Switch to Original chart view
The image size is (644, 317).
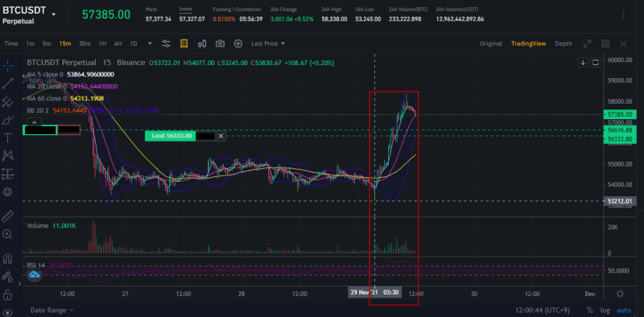coord(491,43)
